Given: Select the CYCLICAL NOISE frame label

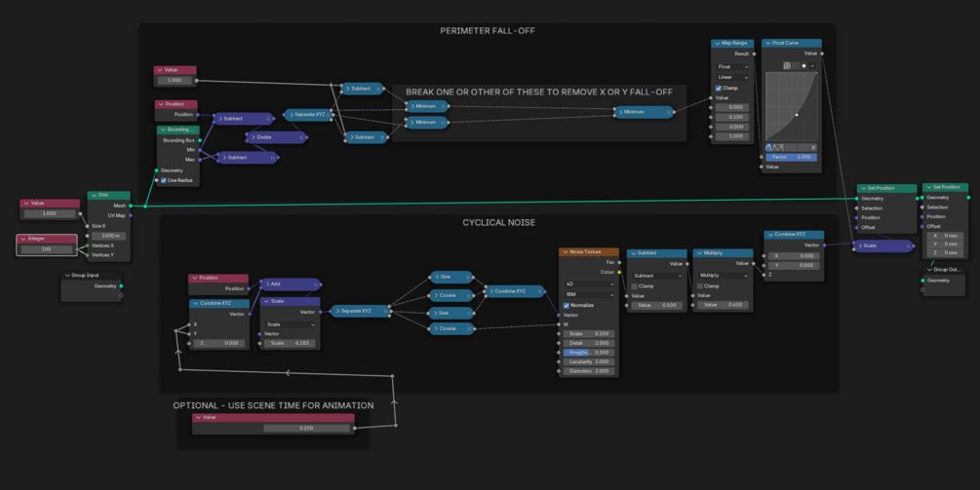Looking at the screenshot, I should pyautogui.click(x=498, y=222).
